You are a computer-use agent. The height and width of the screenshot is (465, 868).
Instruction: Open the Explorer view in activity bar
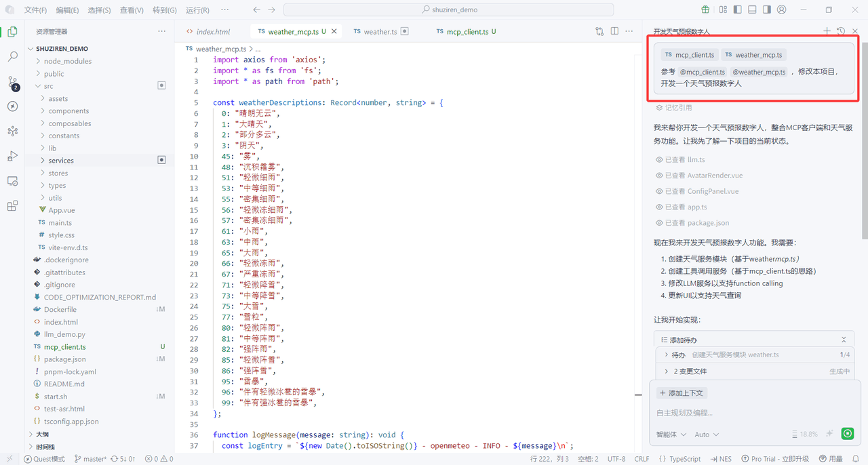12,32
